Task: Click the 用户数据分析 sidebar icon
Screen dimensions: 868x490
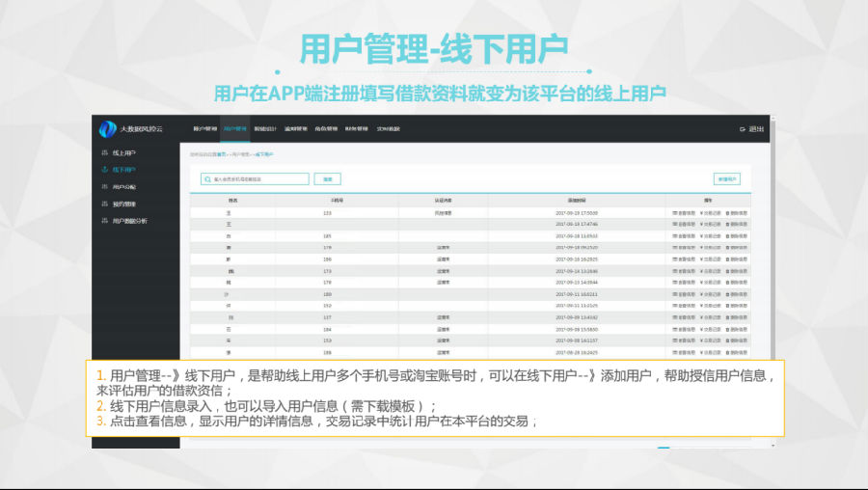Action: click(x=104, y=221)
